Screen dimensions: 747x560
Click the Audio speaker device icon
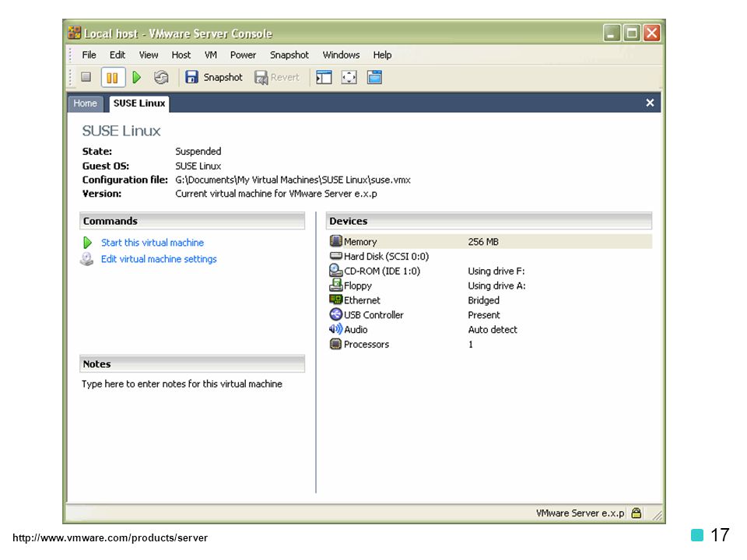point(336,329)
